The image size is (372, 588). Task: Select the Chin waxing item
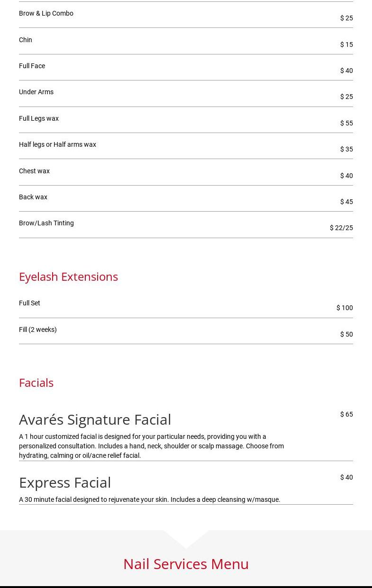click(26, 40)
